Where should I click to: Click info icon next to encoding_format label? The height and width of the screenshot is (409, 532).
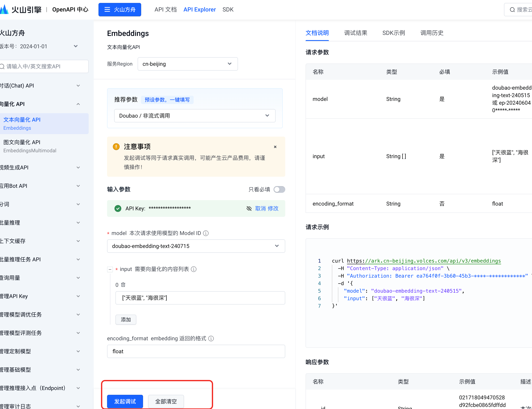click(x=211, y=338)
